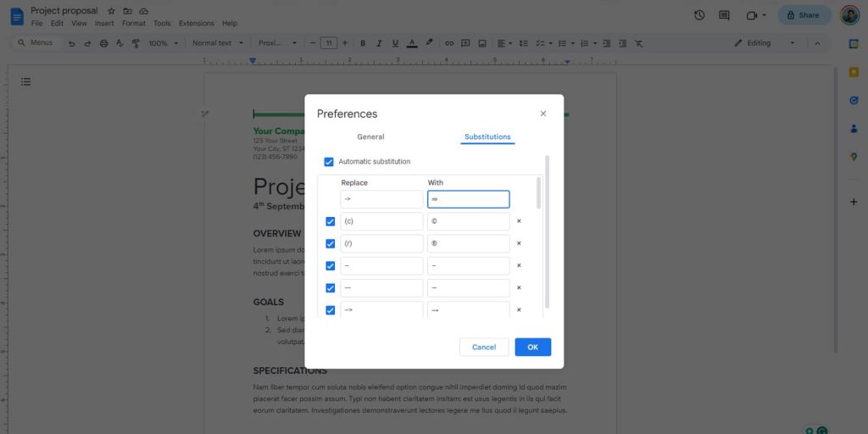
Task: Disable the Automatic substitution checkbox
Action: [x=329, y=162]
